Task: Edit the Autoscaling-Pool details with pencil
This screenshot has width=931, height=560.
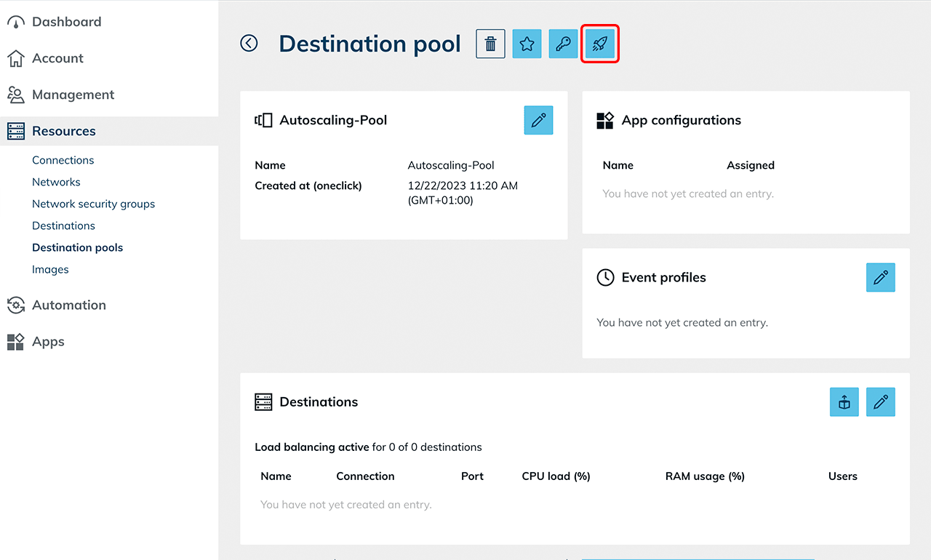Action: click(538, 120)
